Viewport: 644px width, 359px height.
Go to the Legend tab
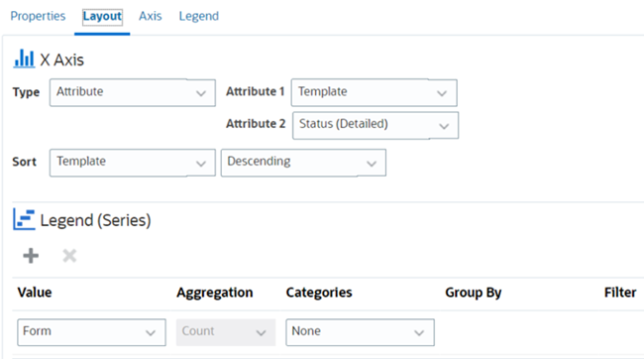(199, 16)
